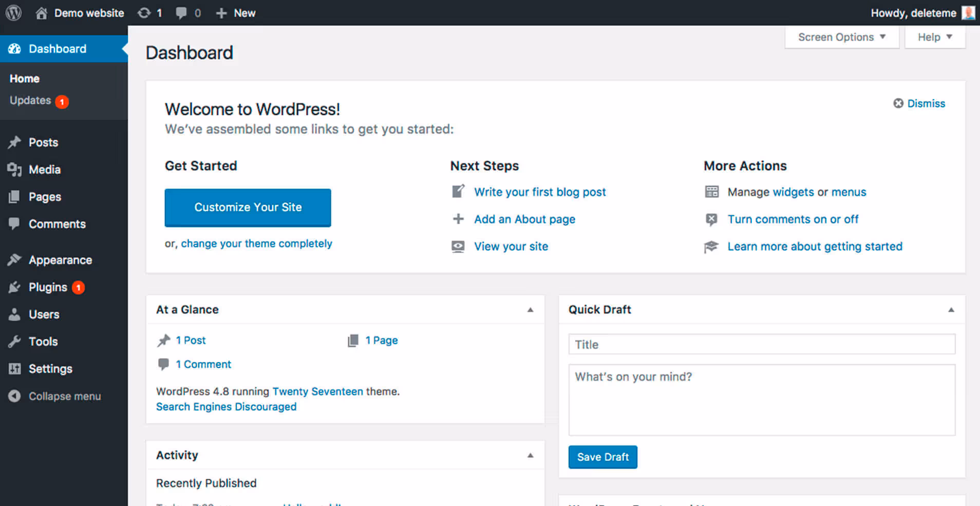Click the plus icon next to New
This screenshot has height=506, width=980.
(221, 13)
